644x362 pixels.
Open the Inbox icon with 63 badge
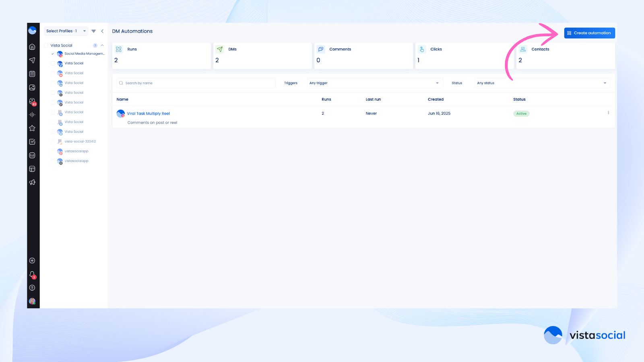tap(33, 102)
